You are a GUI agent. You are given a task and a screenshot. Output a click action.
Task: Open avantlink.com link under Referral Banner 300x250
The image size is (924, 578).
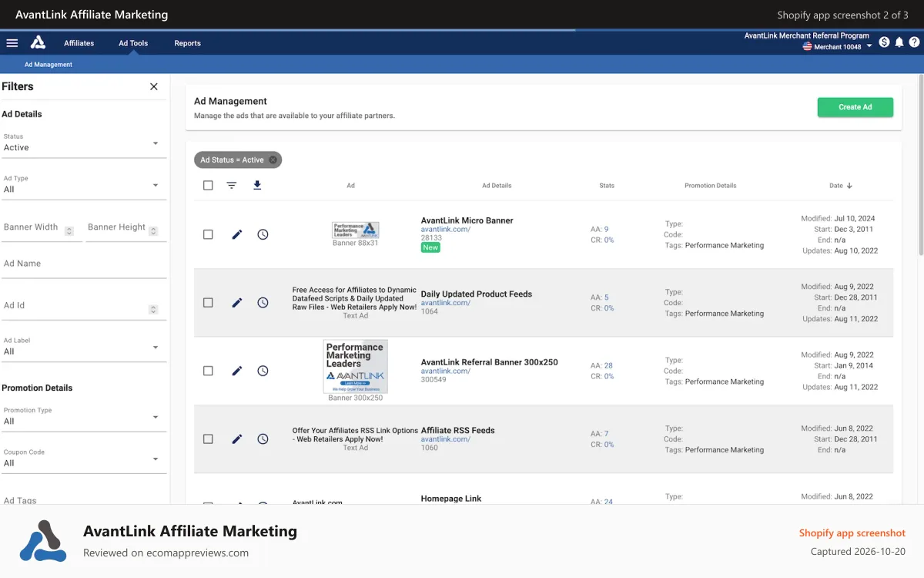(x=445, y=371)
